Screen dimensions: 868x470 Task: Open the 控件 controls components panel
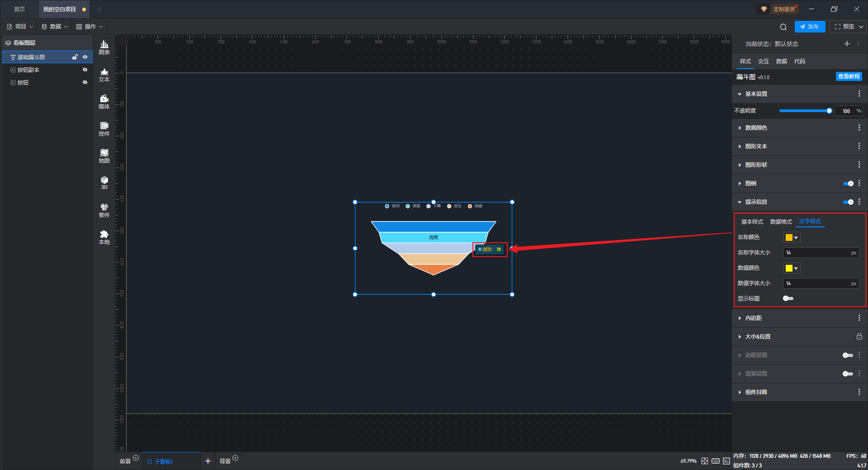tap(104, 129)
